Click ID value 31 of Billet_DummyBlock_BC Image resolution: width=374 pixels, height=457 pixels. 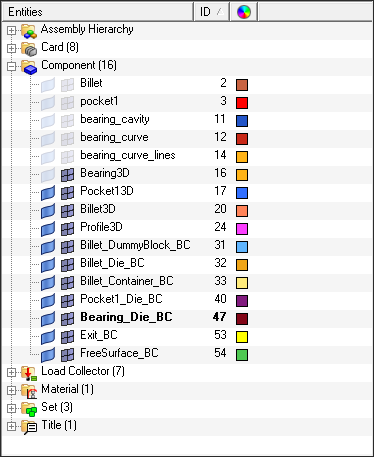220,245
